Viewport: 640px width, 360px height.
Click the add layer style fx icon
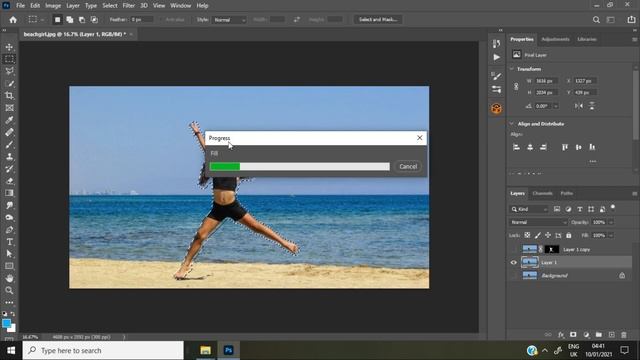coord(561,335)
